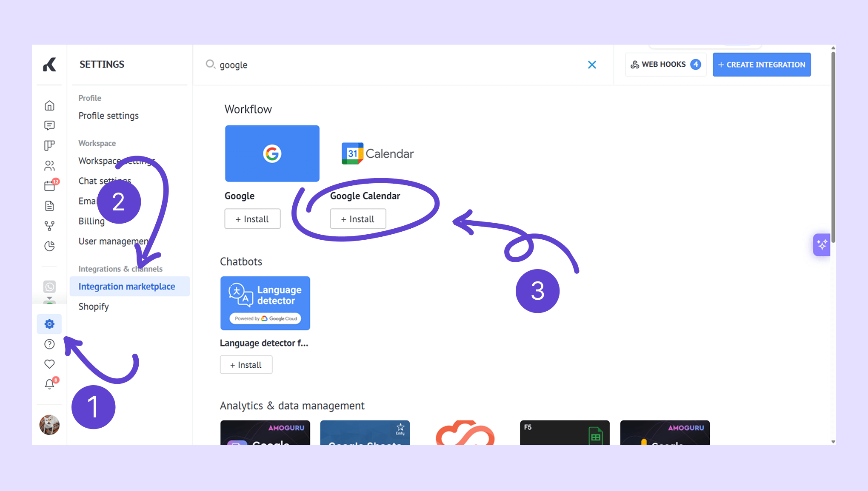Open the analytics pie chart icon
The height and width of the screenshot is (491, 868).
pos(49,246)
